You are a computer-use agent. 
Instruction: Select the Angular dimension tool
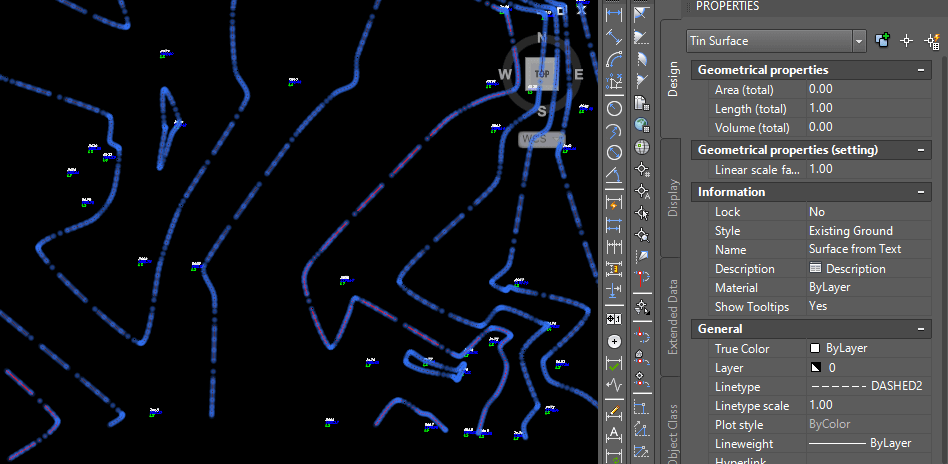point(614,174)
